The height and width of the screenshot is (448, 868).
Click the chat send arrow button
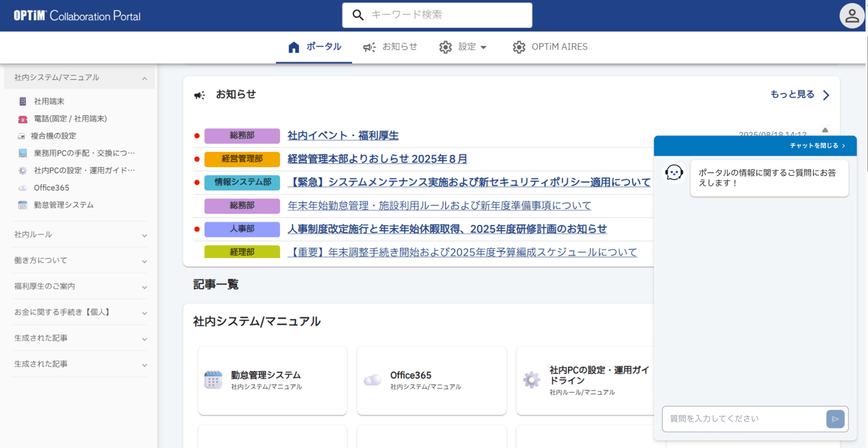point(835,419)
